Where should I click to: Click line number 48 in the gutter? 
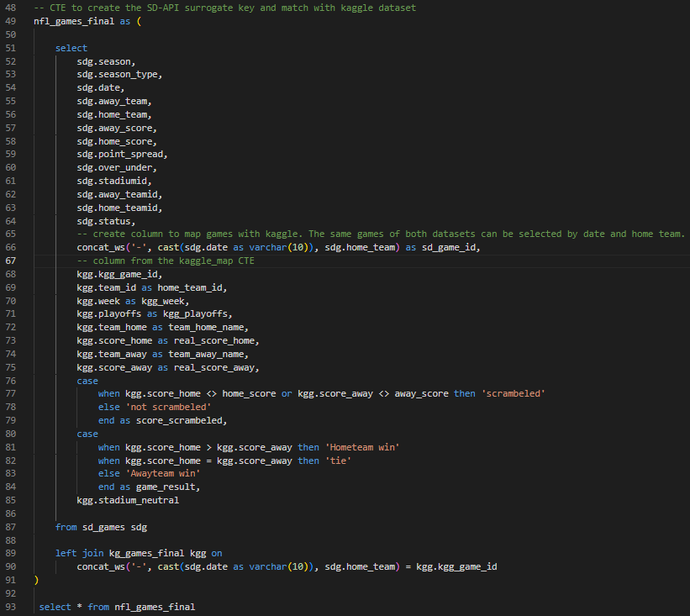(x=11, y=8)
